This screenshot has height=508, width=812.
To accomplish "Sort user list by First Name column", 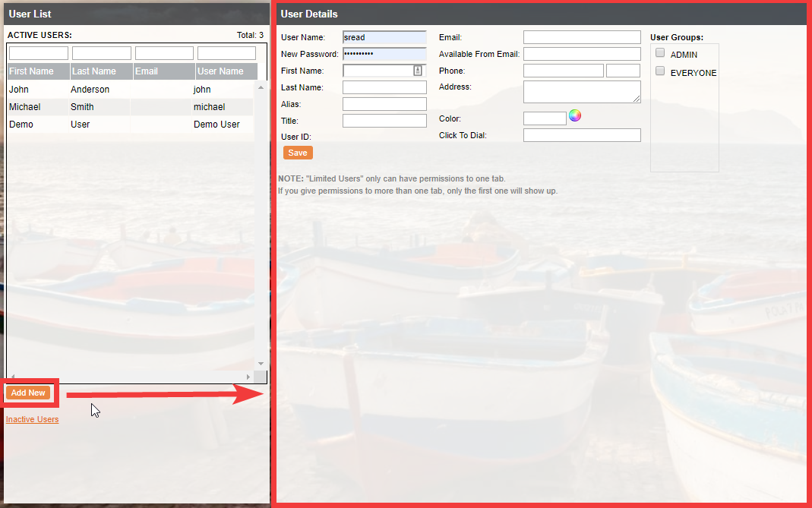I will pos(39,71).
